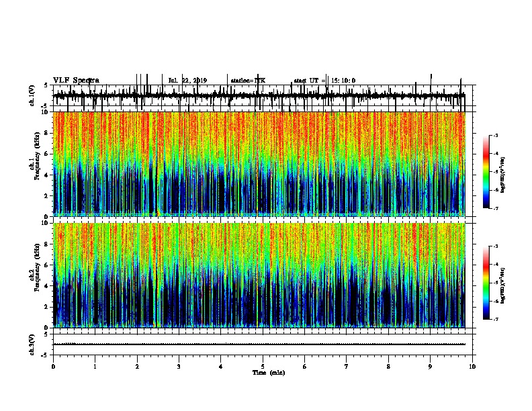Screen dimensions: 532x411
Task: Click the "-3" tick on ch.2 colorbar
Action: [496, 246]
